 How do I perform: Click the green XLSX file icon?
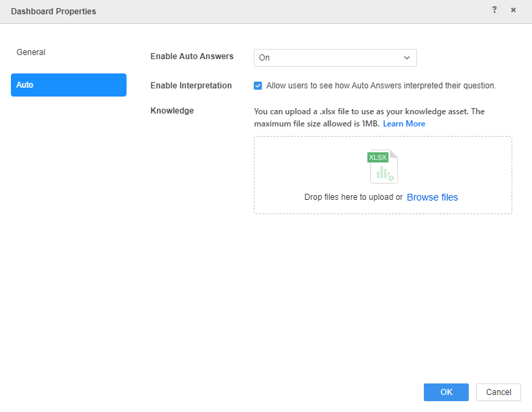(382, 167)
